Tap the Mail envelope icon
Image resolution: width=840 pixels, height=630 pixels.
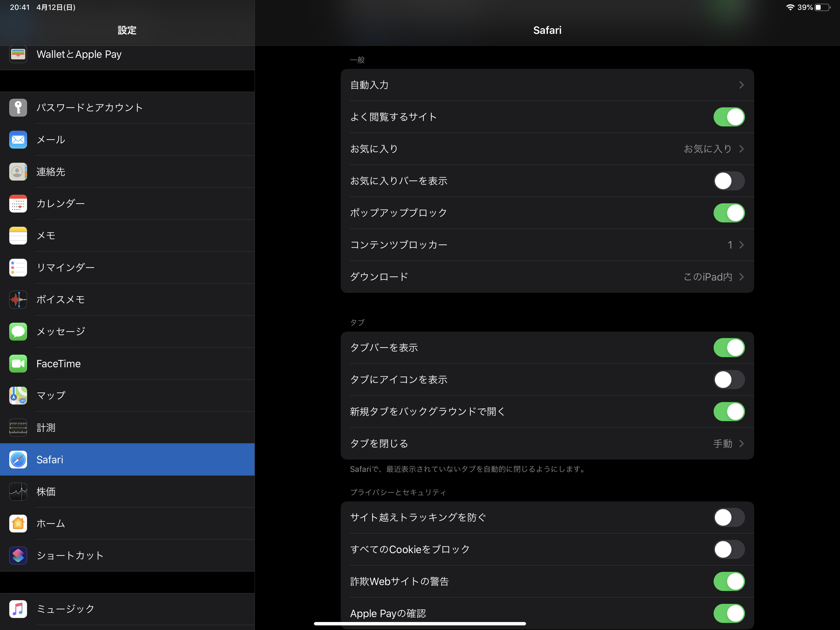click(18, 139)
